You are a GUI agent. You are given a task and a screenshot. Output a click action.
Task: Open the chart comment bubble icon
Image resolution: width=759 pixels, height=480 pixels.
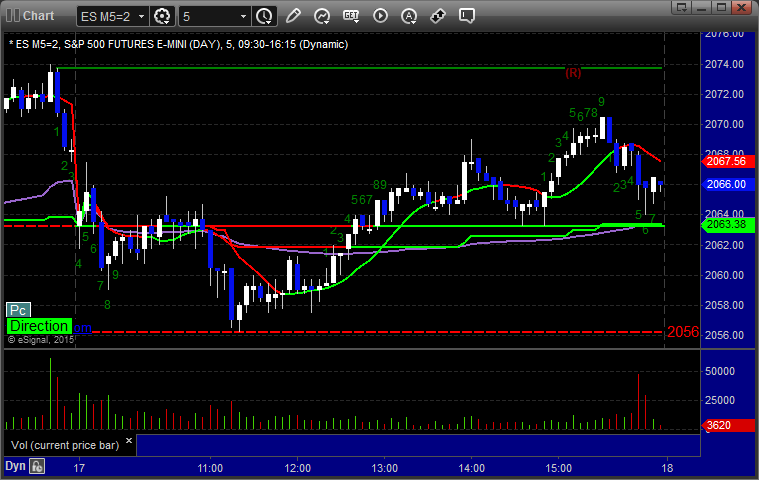(467, 16)
